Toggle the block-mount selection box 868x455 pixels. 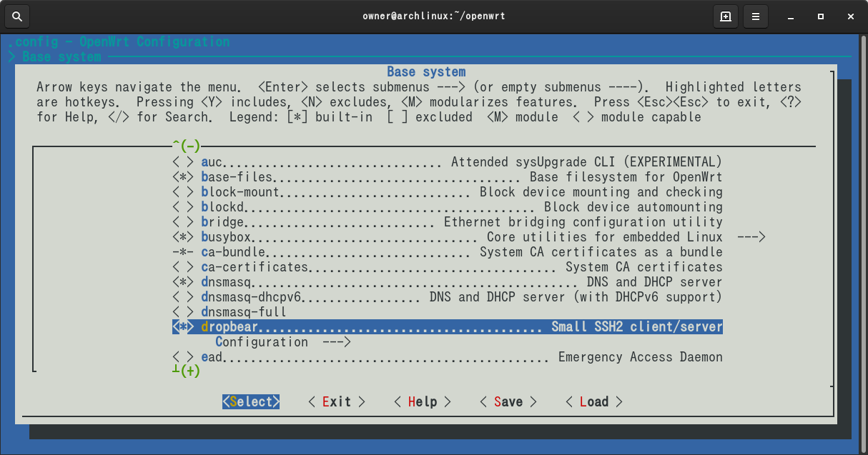pos(183,192)
